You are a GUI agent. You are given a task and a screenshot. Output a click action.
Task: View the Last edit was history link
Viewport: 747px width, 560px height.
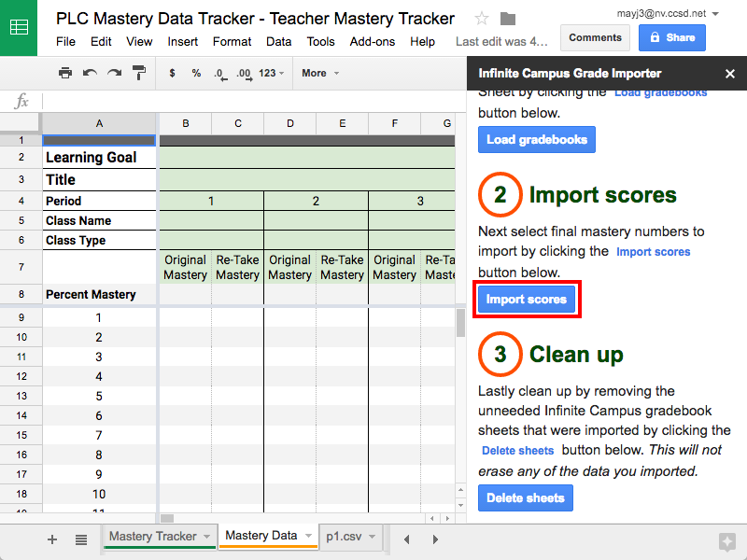(x=501, y=41)
